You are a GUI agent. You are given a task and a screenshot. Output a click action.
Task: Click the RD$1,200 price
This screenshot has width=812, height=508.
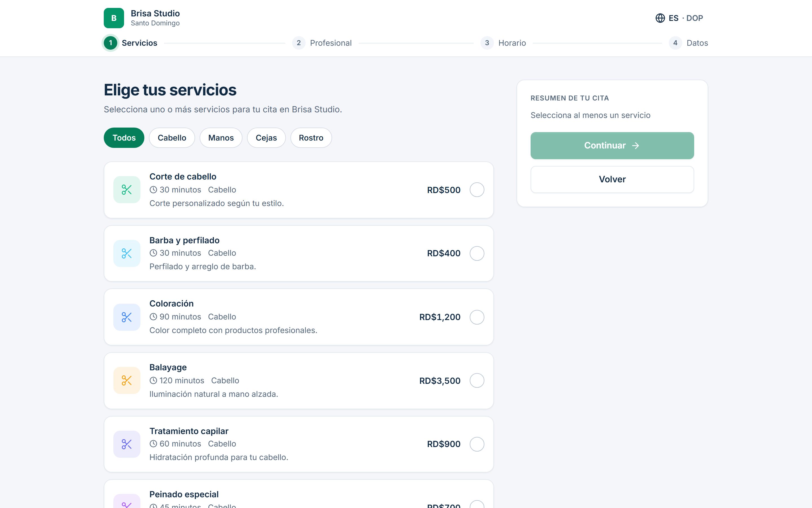click(440, 317)
